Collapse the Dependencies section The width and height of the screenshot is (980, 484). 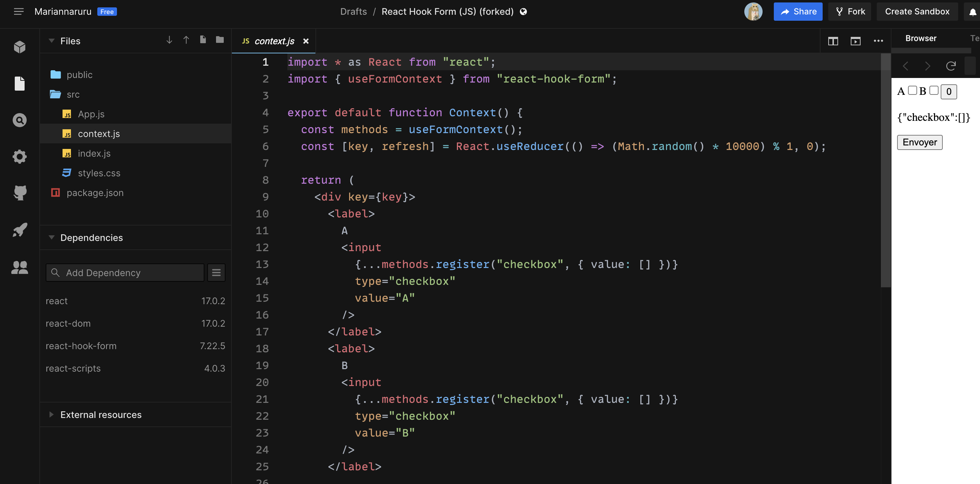pos(52,237)
